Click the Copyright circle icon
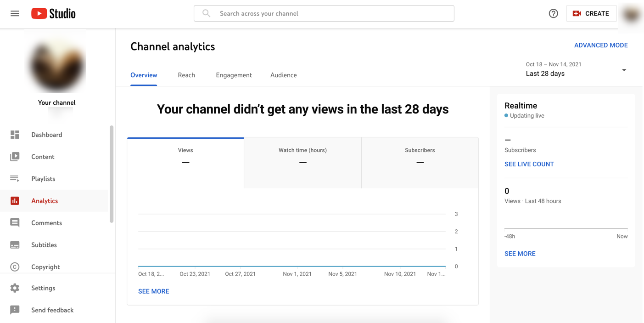 pos(15,267)
